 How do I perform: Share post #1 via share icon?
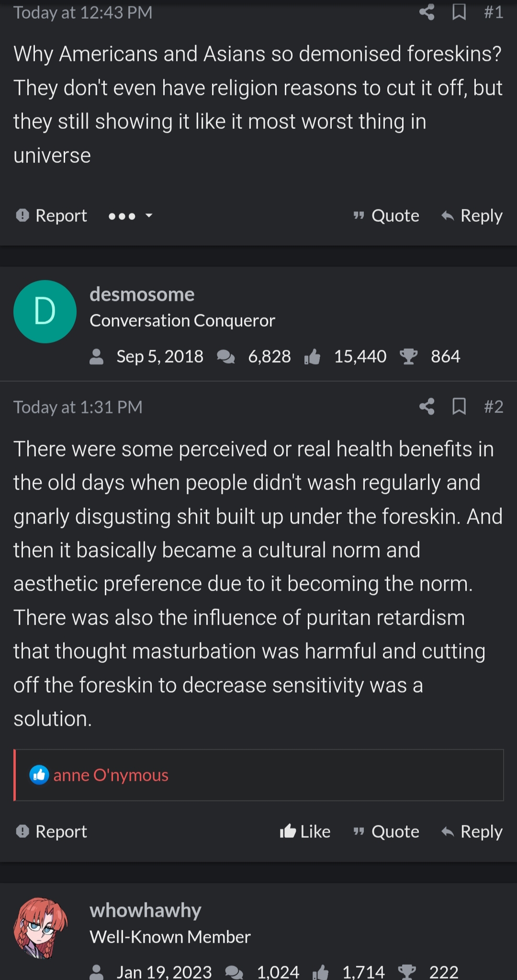(427, 12)
